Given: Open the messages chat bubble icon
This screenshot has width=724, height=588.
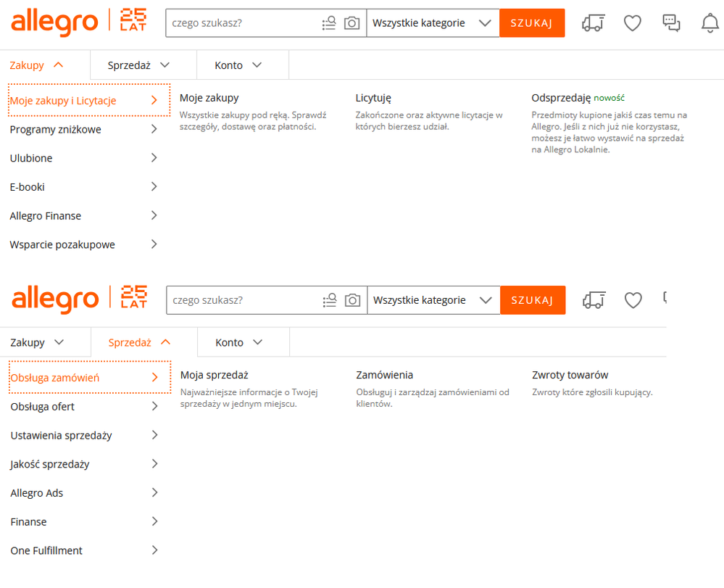Looking at the screenshot, I should pos(671,22).
